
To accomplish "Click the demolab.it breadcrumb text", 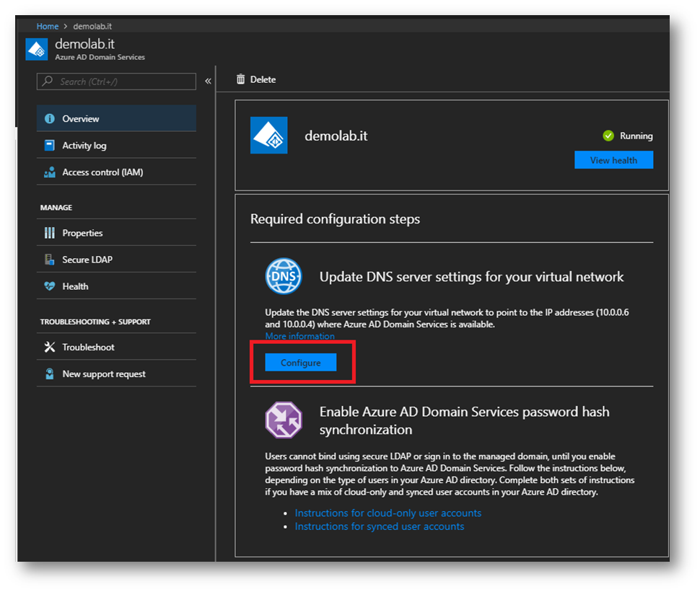I will (92, 27).
